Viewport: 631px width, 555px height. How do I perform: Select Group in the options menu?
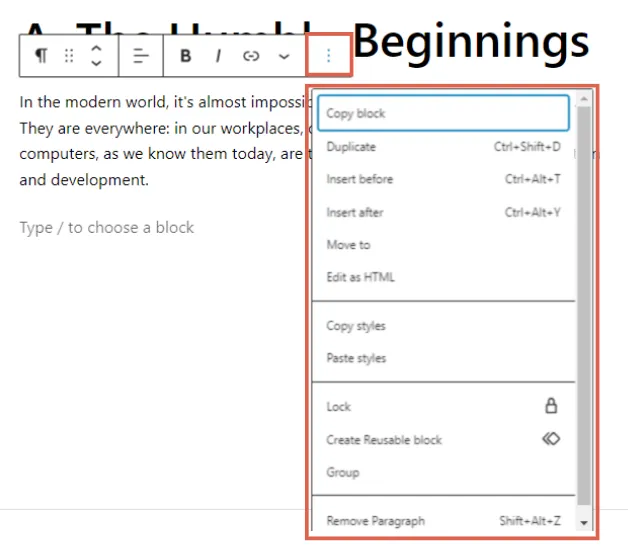pyautogui.click(x=443, y=472)
